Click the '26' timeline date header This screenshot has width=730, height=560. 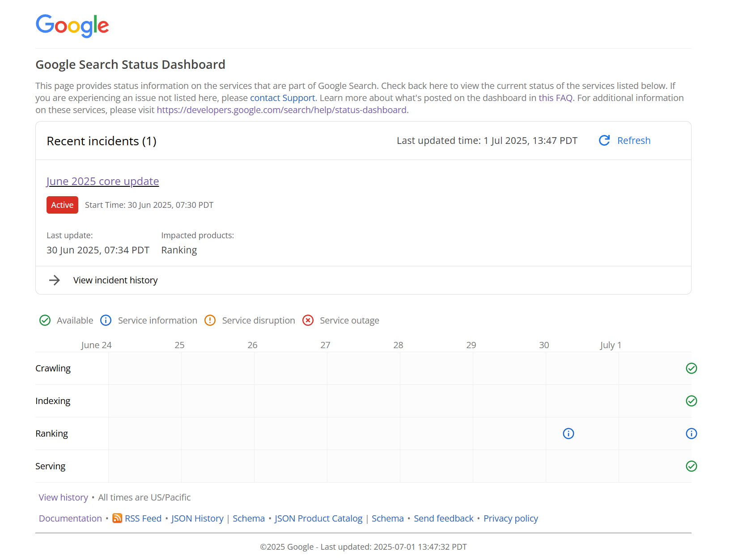point(252,345)
